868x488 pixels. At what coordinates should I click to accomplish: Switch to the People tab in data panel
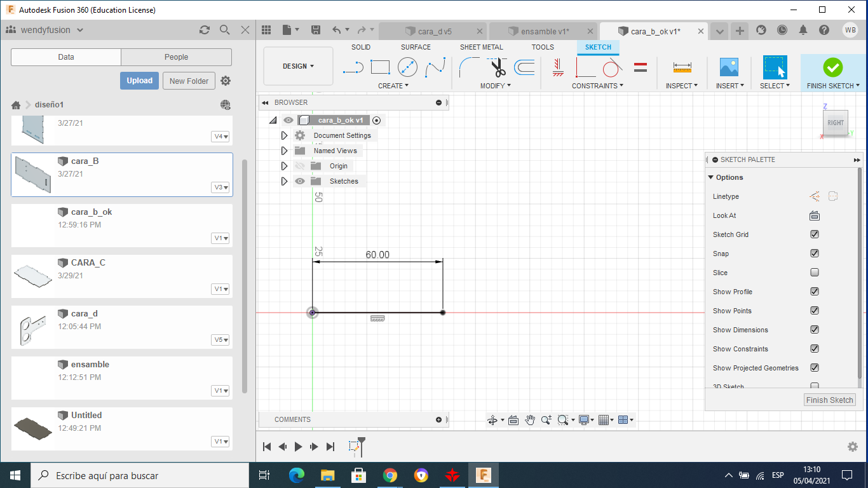(176, 57)
